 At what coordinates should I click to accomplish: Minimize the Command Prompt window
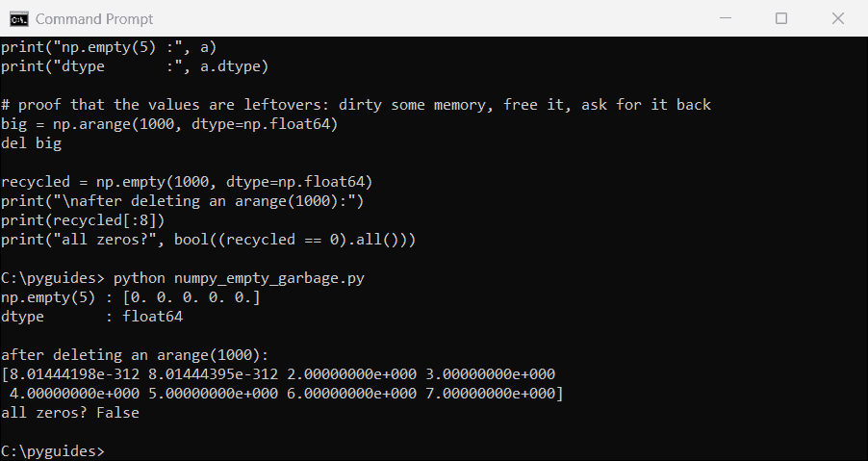(726, 18)
